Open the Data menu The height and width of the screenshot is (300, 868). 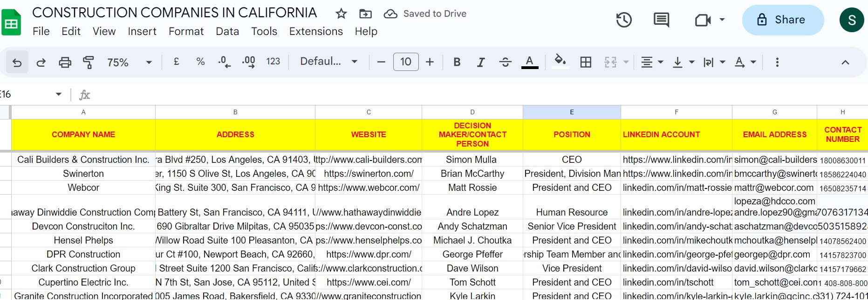[227, 31]
